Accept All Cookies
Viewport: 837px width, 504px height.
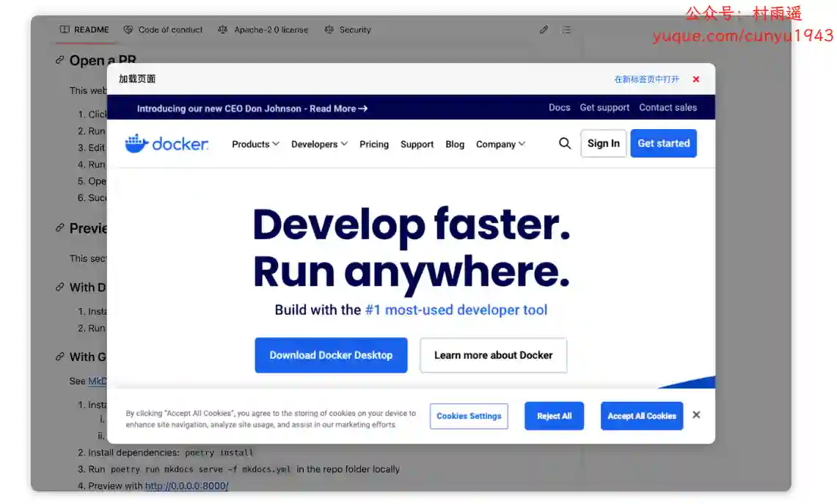[x=642, y=416]
